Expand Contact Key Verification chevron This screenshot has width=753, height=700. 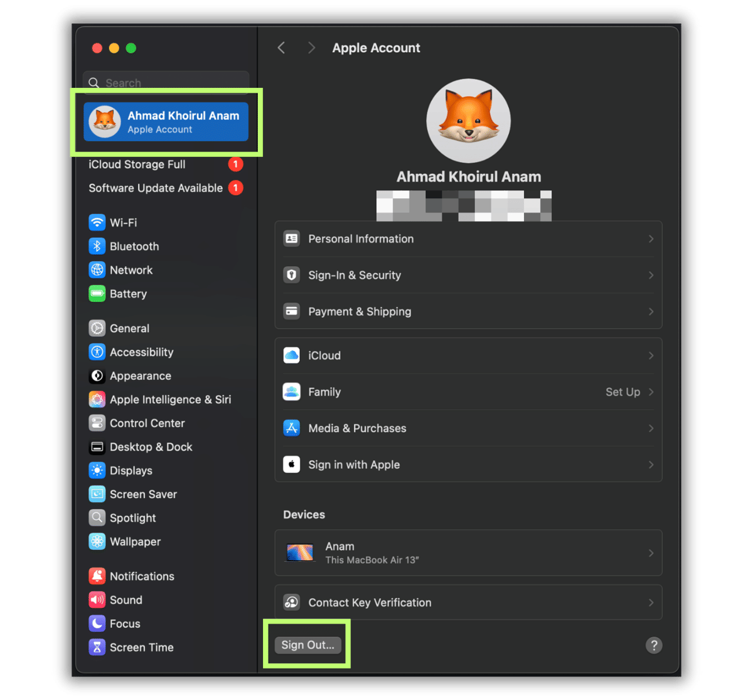pos(651,603)
